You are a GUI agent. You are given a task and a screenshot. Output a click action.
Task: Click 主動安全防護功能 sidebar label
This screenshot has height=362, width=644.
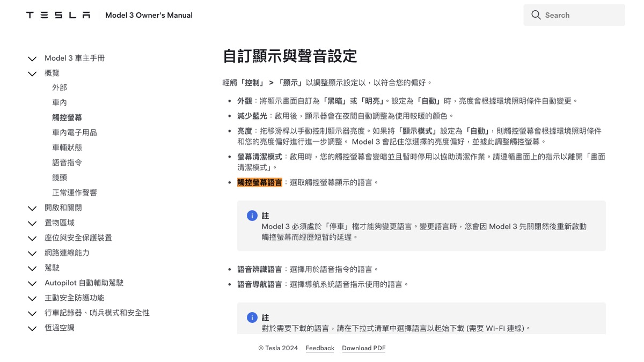tap(75, 298)
